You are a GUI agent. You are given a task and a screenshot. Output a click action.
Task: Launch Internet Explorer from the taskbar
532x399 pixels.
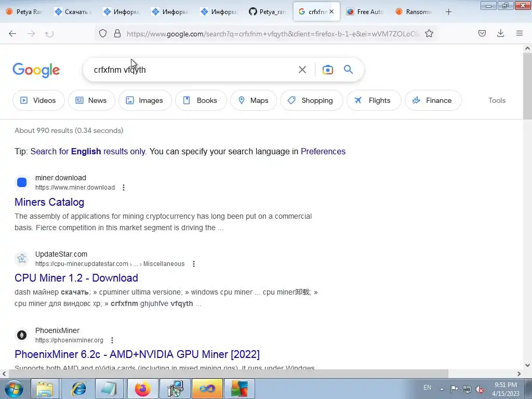tap(78, 389)
